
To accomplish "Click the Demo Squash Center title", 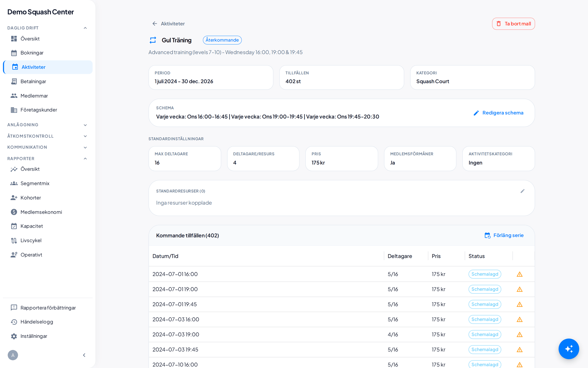I will 41,12.
